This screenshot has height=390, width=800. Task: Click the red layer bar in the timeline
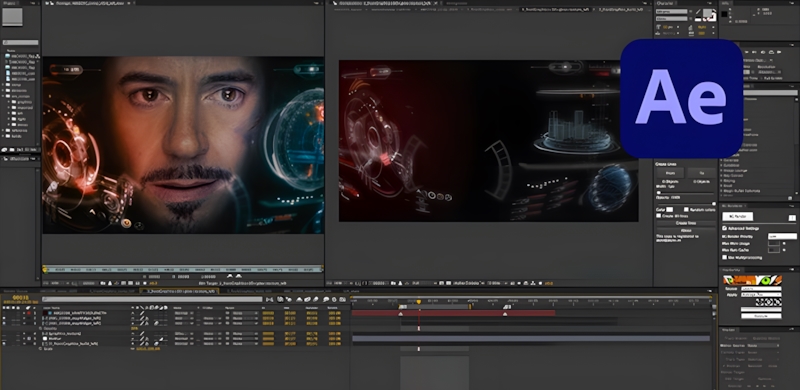pos(454,313)
